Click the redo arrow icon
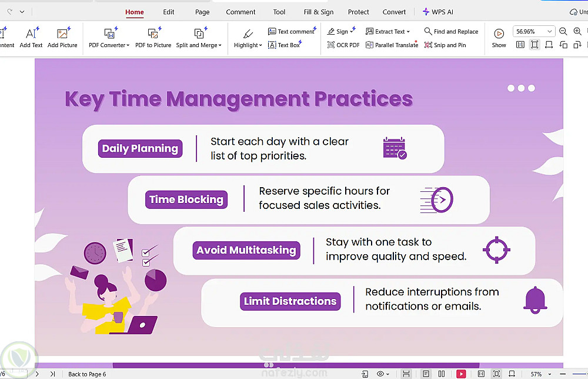 pyautogui.click(x=10, y=12)
